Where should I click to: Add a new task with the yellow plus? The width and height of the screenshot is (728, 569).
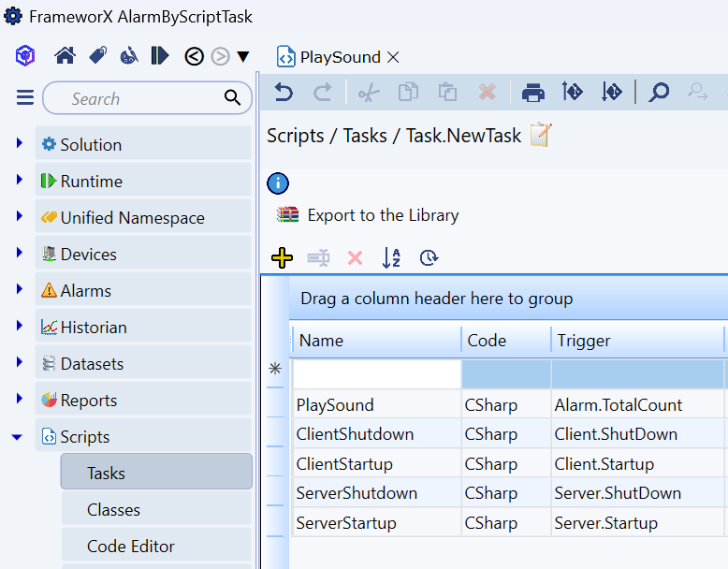click(282, 257)
